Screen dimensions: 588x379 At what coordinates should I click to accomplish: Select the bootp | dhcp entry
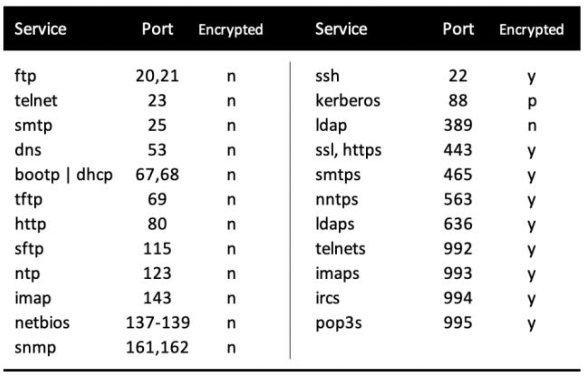64,175
